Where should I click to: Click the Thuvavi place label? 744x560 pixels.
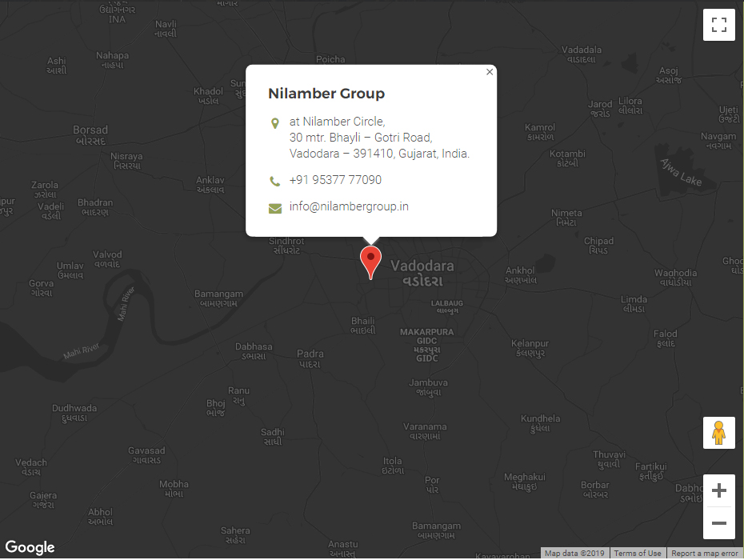(610, 459)
